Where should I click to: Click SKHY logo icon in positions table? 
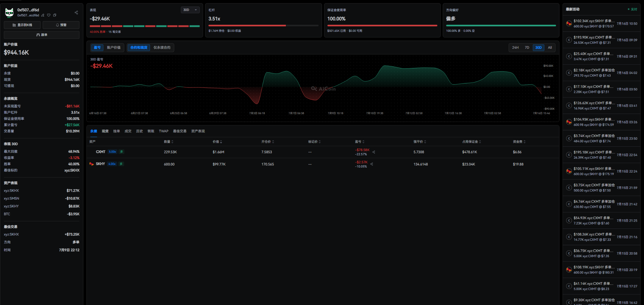(92, 164)
